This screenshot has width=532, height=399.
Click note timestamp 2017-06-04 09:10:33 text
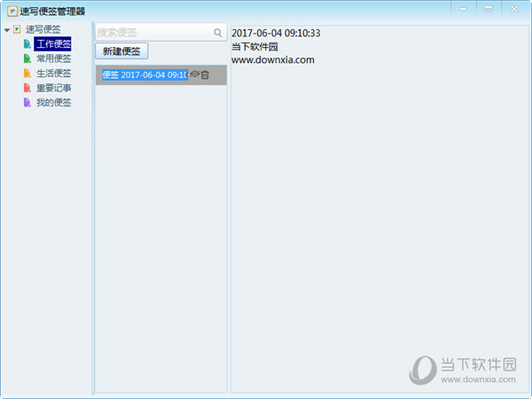(276, 33)
